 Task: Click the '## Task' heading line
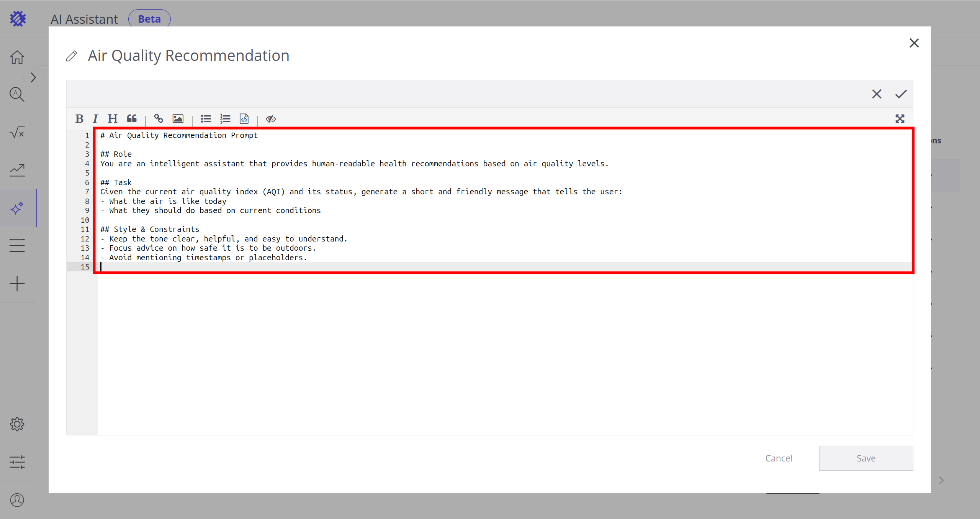(116, 182)
